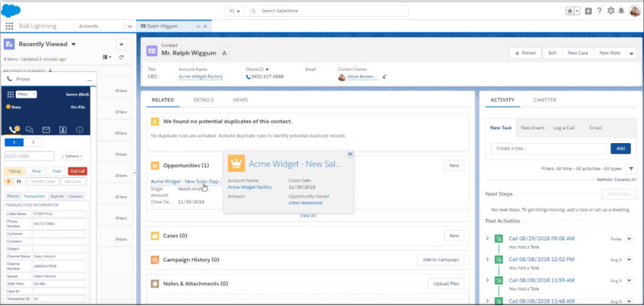Open Global Actions plus icon
The image size is (644, 306).
tap(588, 11)
